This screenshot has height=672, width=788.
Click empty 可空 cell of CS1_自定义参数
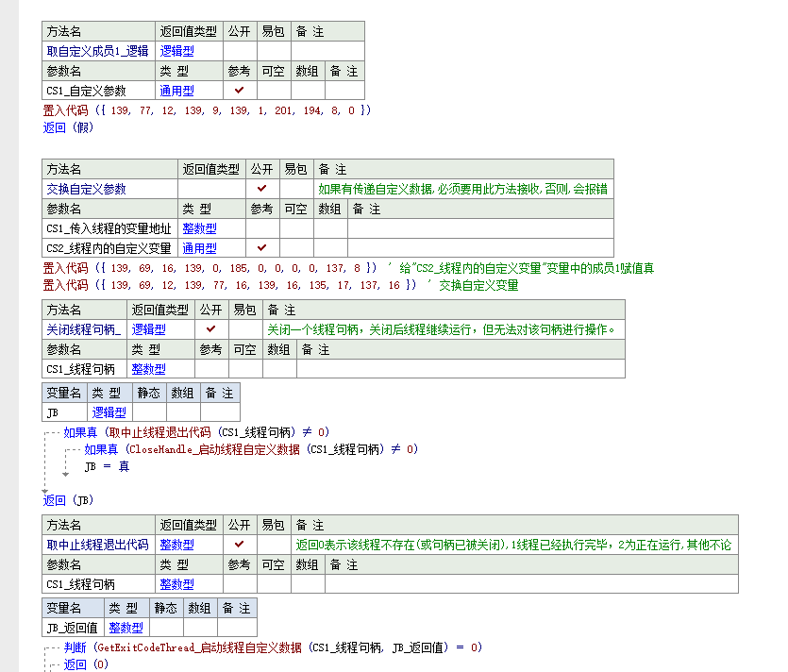[274, 91]
